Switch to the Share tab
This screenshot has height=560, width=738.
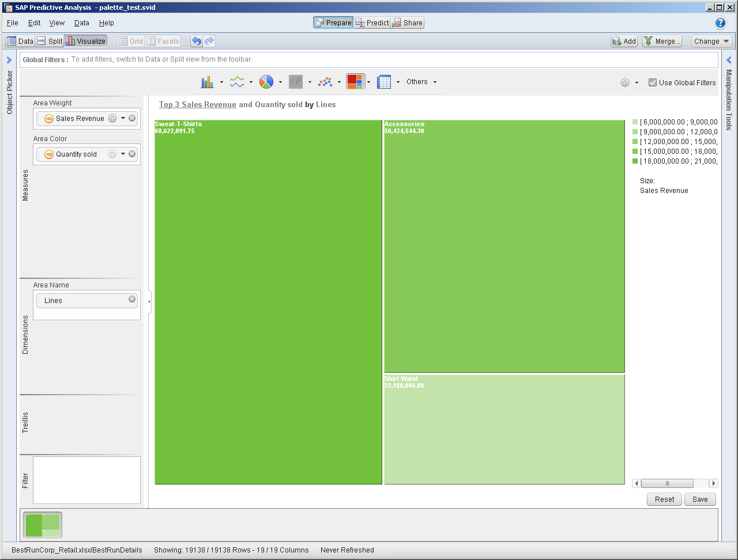coord(408,22)
